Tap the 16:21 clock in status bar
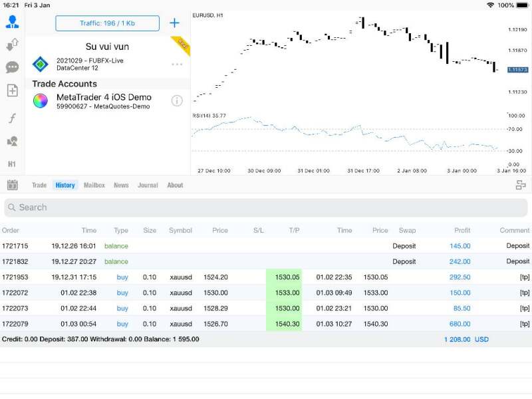532x399 pixels. click(x=11, y=5)
